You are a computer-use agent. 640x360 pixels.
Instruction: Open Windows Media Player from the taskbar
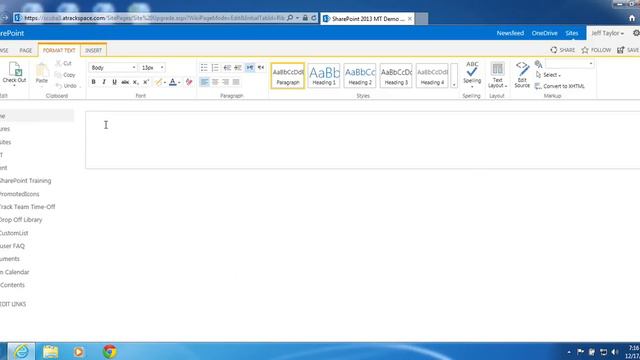pyautogui.click(x=79, y=351)
